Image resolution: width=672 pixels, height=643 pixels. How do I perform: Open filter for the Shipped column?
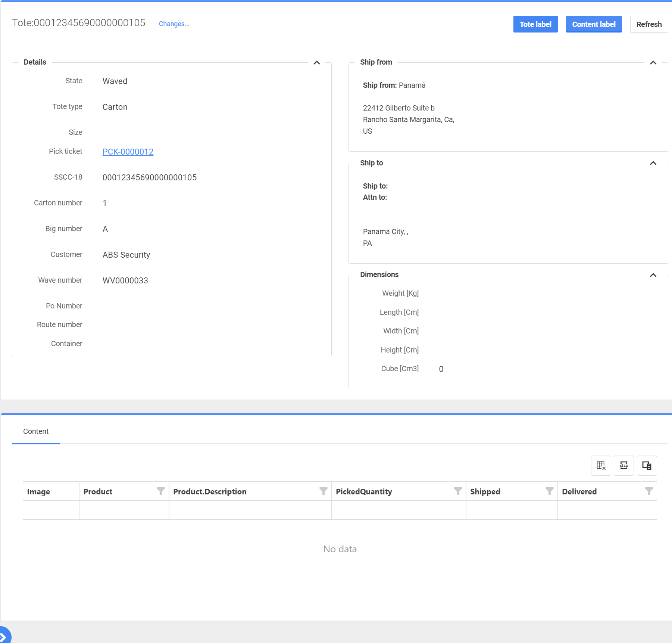click(549, 491)
